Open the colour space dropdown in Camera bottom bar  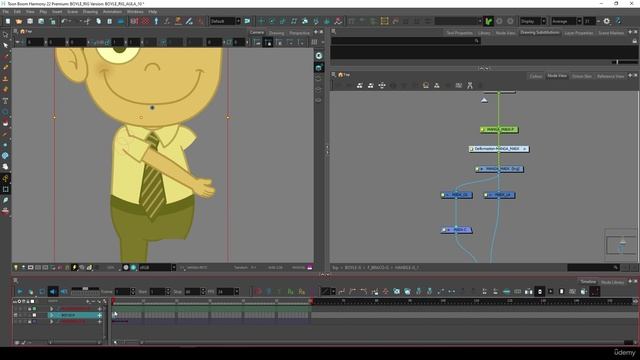tap(157, 268)
